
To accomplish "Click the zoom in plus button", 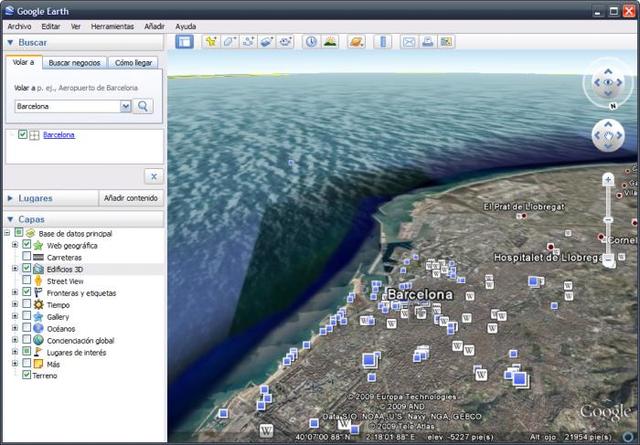I will click(608, 179).
